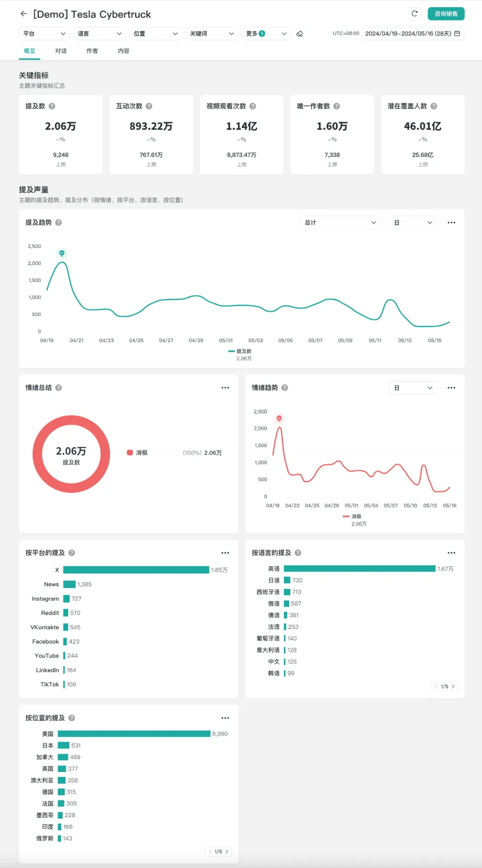Viewport: 482px width, 868px height.
Task: Click the X platform bar
Action: [x=136, y=570]
